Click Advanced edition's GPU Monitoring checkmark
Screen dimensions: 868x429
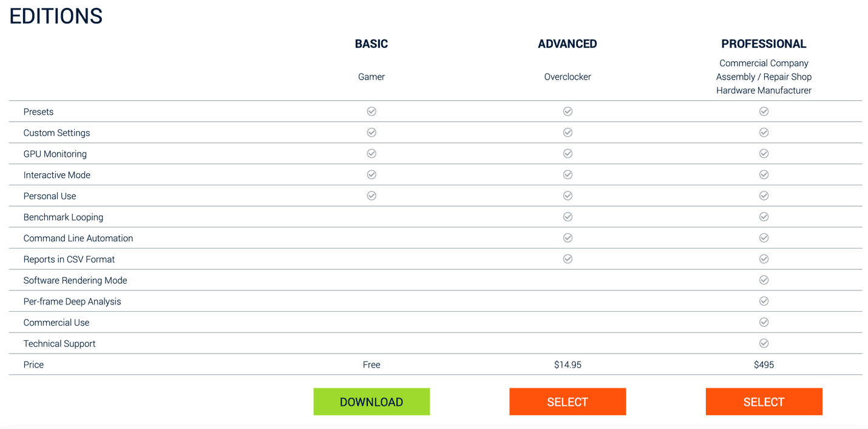568,154
